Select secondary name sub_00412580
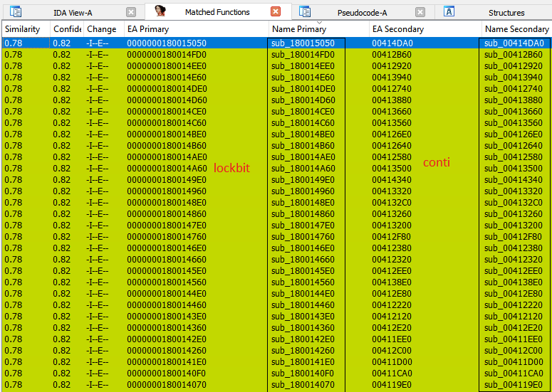Screen dimensions: 552x392 [x=514, y=157]
